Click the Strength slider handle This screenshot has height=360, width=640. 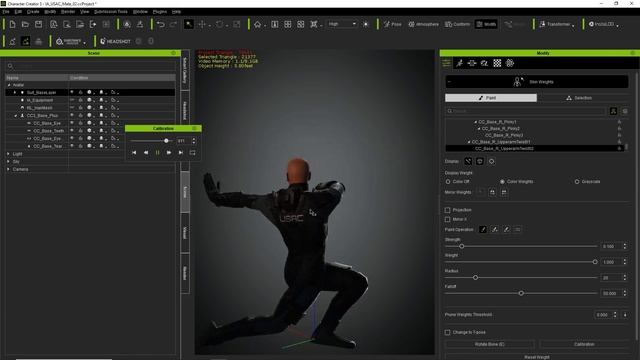click(462, 247)
